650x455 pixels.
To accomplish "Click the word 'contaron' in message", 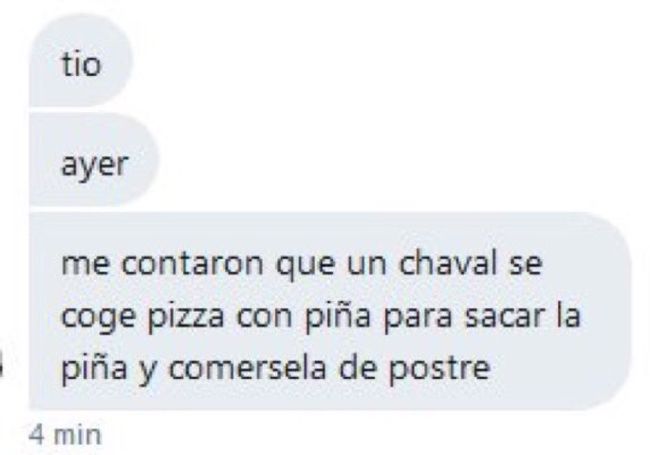I will [x=192, y=264].
